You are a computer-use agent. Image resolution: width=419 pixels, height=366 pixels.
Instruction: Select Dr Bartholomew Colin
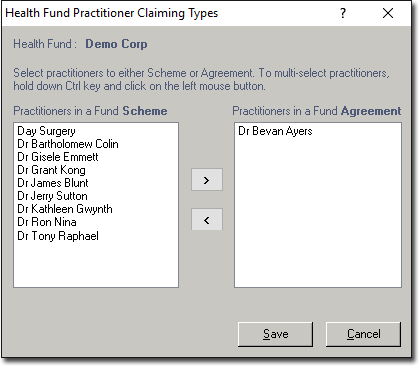pyautogui.click(x=68, y=144)
